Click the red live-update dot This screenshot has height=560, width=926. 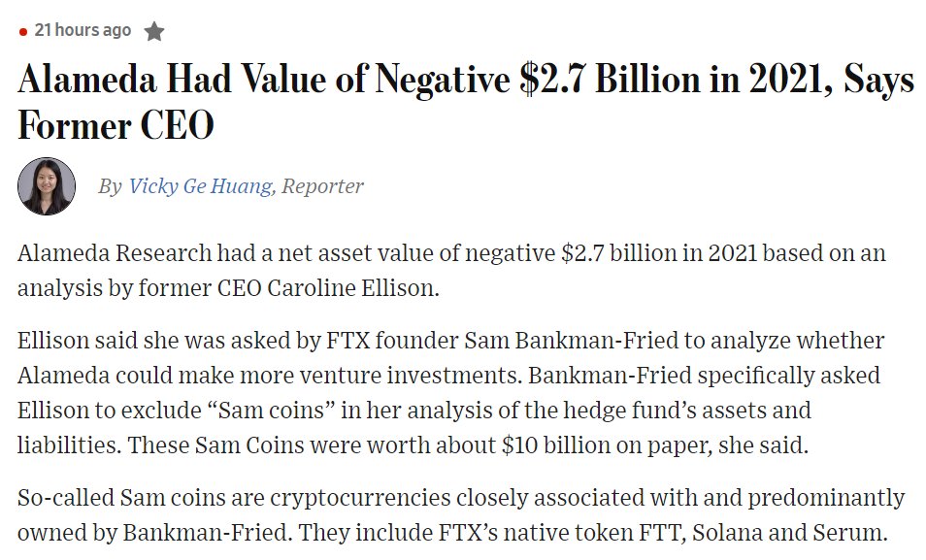(23, 32)
